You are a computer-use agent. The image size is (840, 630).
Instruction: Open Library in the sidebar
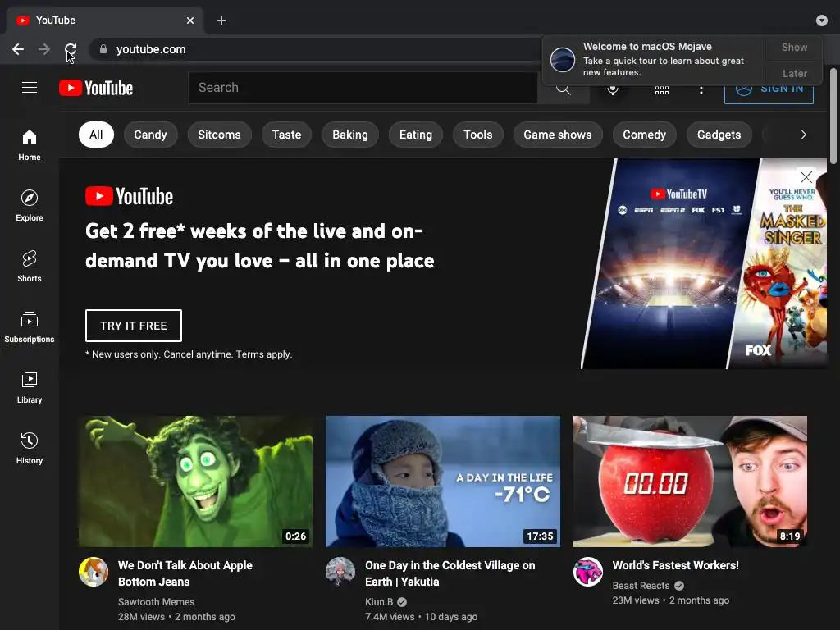click(30, 387)
